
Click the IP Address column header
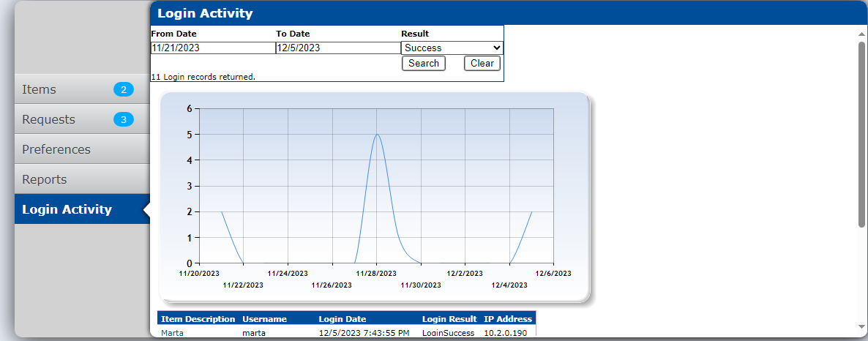508,319
